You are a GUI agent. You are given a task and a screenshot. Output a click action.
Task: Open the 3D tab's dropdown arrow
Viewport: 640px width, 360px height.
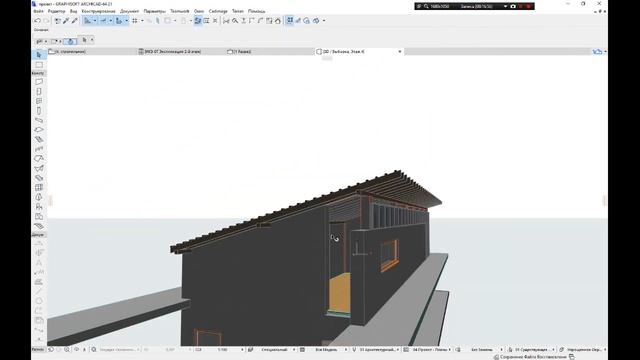coord(400,52)
